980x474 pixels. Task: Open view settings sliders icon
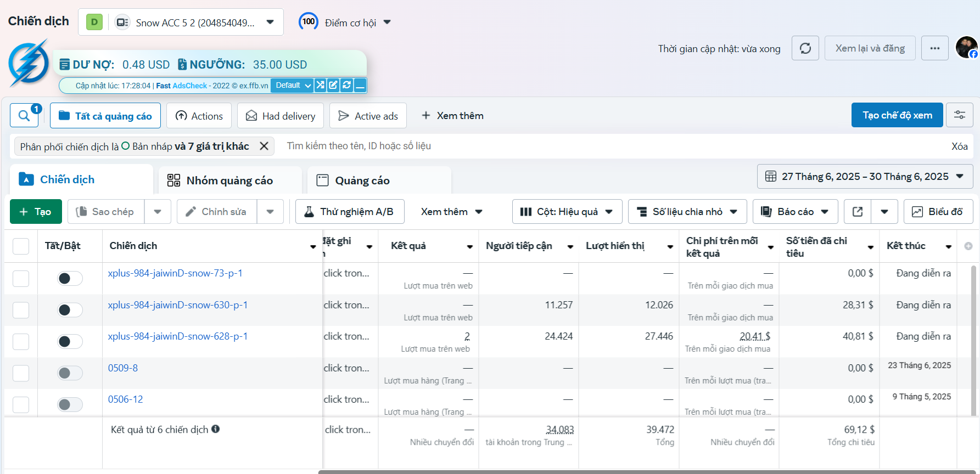959,115
